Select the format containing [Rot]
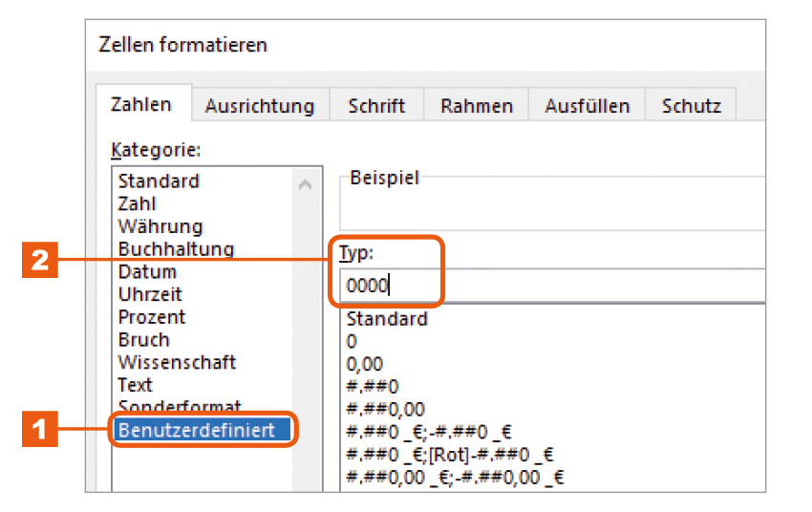The width and height of the screenshot is (812, 512). pyautogui.click(x=450, y=455)
